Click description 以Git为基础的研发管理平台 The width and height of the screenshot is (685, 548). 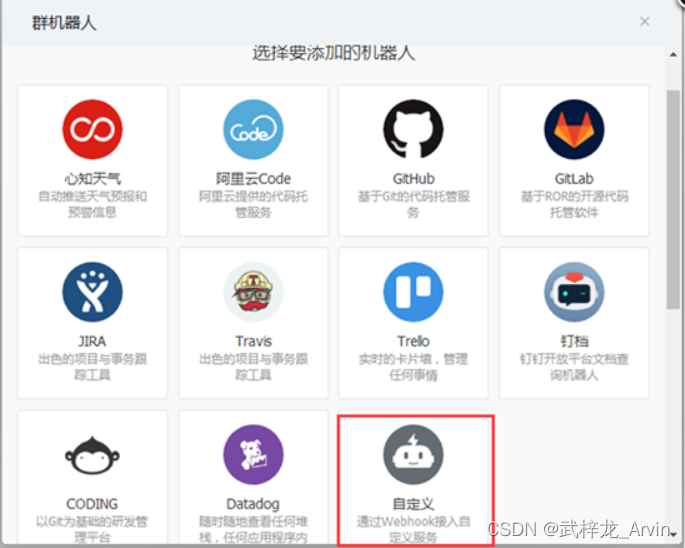[92, 529]
